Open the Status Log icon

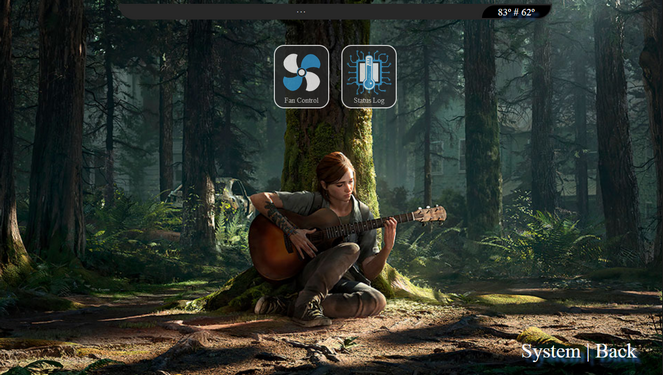coord(369,77)
